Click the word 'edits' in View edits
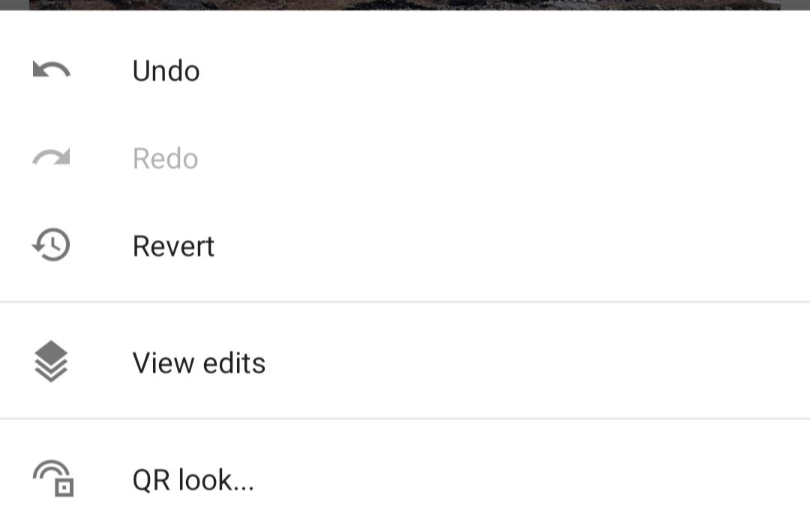 [x=234, y=363]
